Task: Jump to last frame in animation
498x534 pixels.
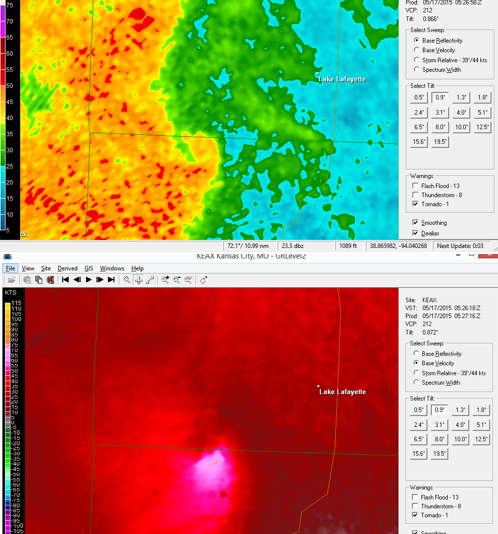Action: click(x=111, y=280)
